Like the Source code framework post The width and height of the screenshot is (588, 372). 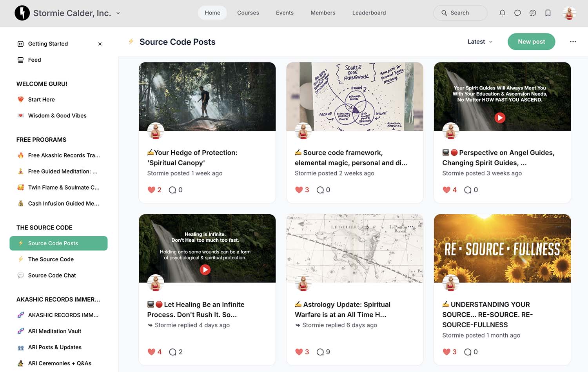(x=299, y=190)
